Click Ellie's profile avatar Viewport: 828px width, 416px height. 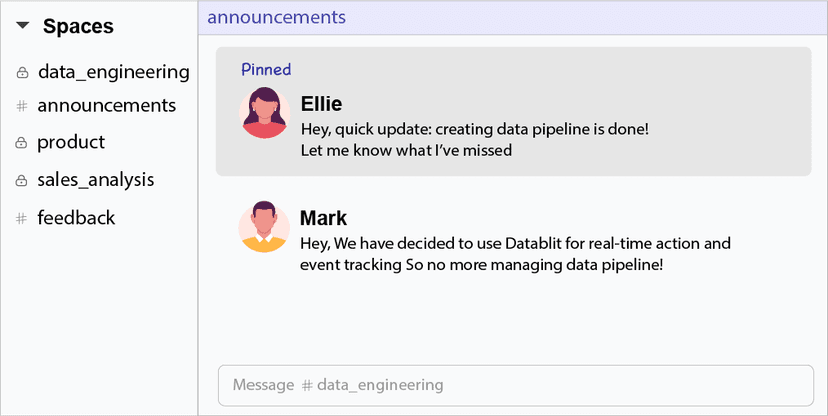pos(265,113)
